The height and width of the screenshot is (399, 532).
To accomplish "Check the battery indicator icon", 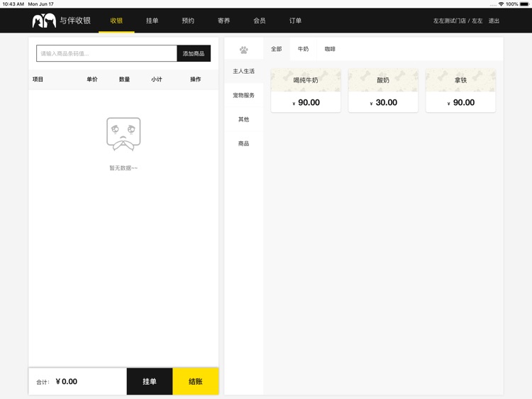I will coord(524,4).
